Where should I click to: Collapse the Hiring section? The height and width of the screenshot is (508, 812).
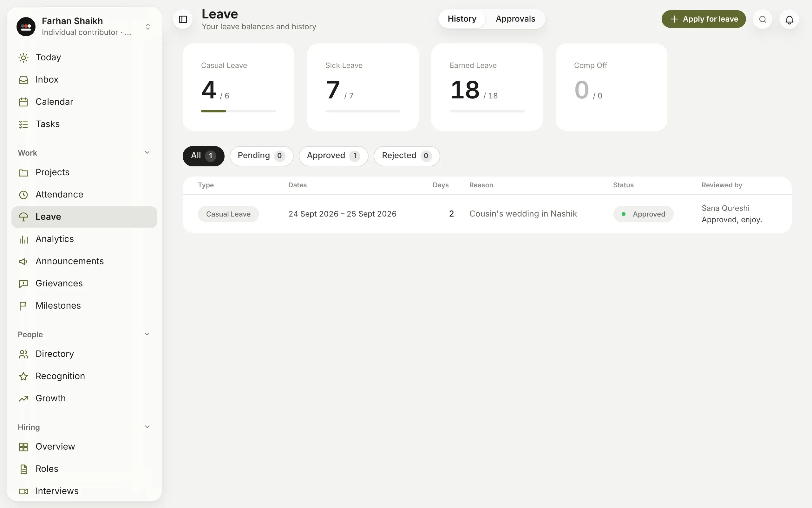point(147,427)
